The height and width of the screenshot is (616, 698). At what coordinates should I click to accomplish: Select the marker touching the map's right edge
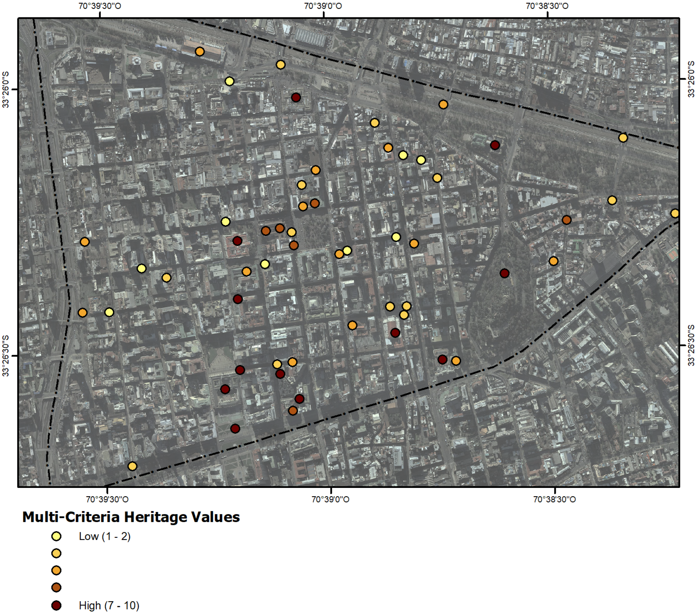(x=675, y=213)
